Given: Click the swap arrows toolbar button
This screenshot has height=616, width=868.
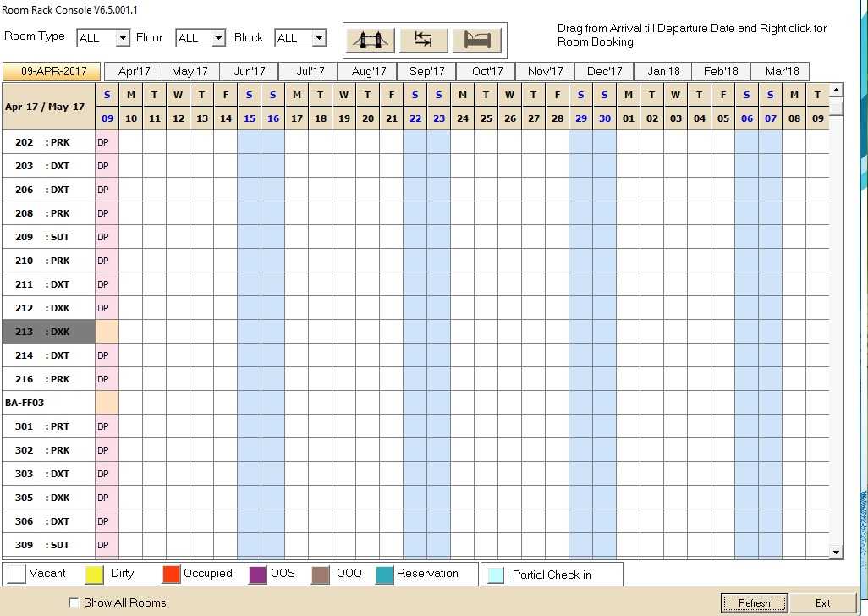Looking at the screenshot, I should (x=424, y=40).
